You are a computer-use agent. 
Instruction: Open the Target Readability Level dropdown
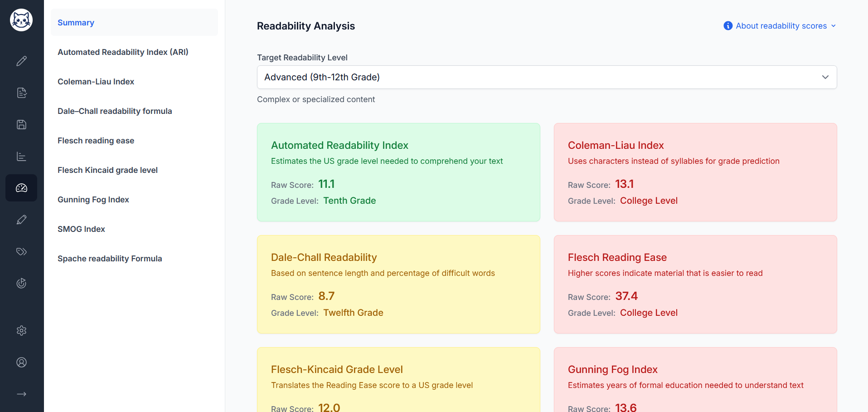[546, 77]
